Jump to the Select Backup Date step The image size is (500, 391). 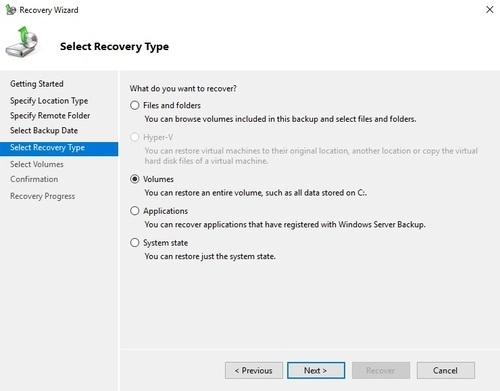[44, 131]
